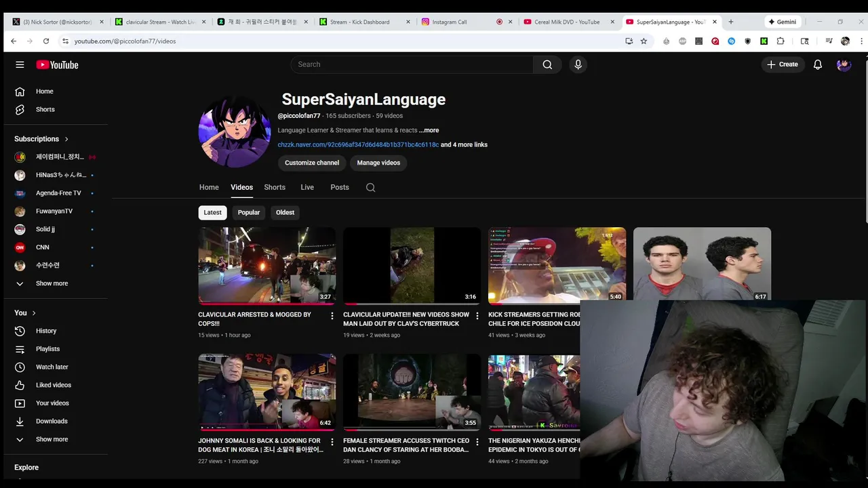This screenshot has height=488, width=868.
Task: Open FuwanyanTV subscription in sidebar
Action: tap(54, 211)
